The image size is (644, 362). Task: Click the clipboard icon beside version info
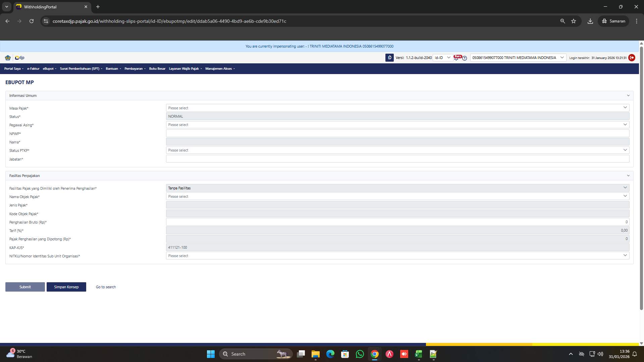tap(389, 58)
